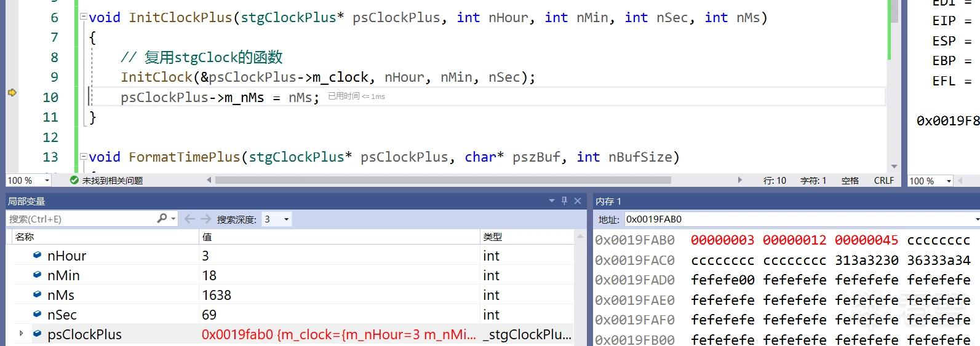Open the editor zoom 100% dropdown
Viewport: 980px width, 346px height.
pos(47,180)
